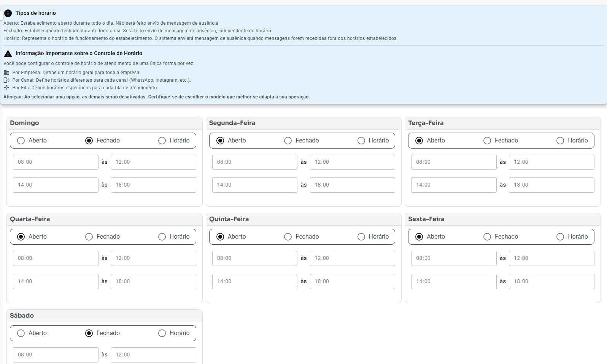Viewport: 607px width, 364px height.
Task: Click Terça-Feira's 08:00 time field
Action: coord(454,162)
